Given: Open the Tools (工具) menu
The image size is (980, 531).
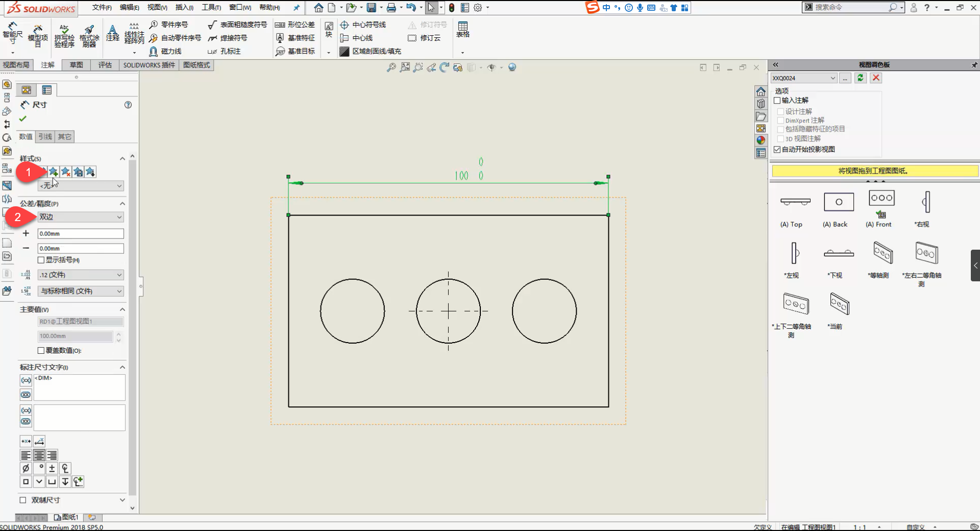Looking at the screenshot, I should (211, 7).
